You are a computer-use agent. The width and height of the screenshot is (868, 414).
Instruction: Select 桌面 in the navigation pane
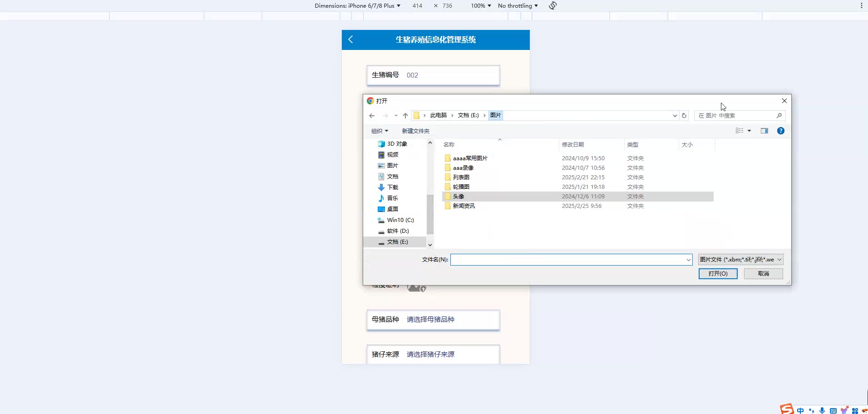tap(392, 209)
